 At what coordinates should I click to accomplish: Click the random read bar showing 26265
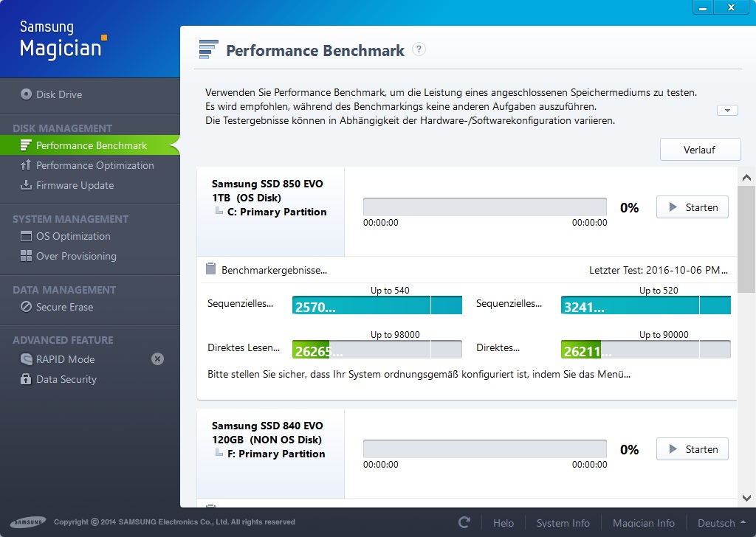tap(377, 349)
